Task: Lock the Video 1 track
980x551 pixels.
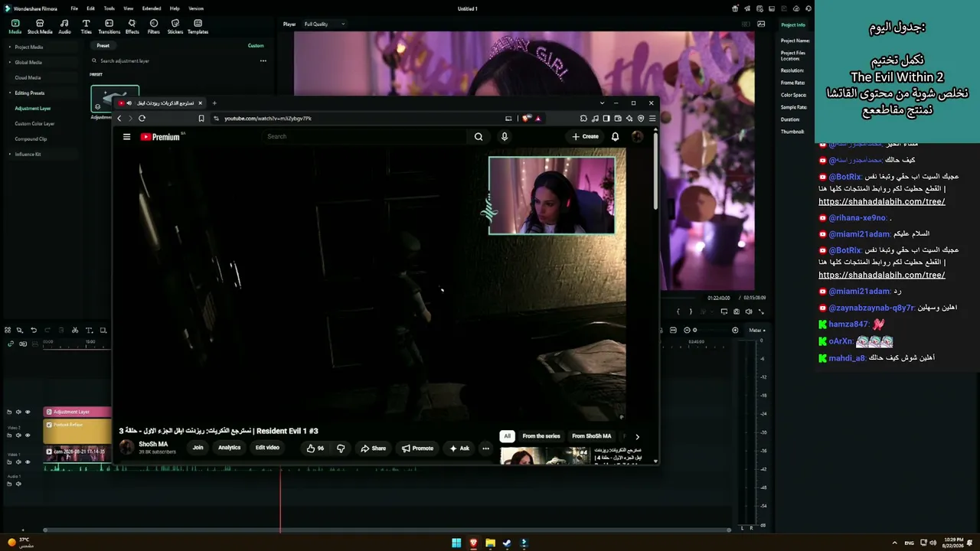Action: click(x=9, y=462)
